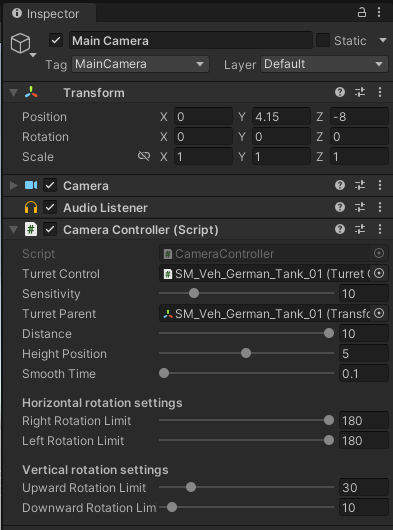This screenshot has height=530, width=393.
Task: Open Camera Controller presets selector
Action: (x=360, y=230)
